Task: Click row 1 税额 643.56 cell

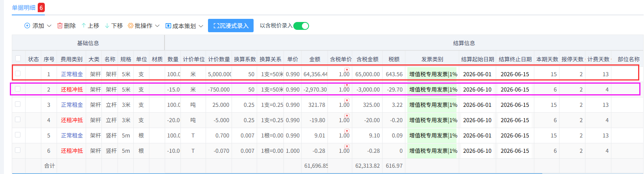Action: pyautogui.click(x=394, y=74)
